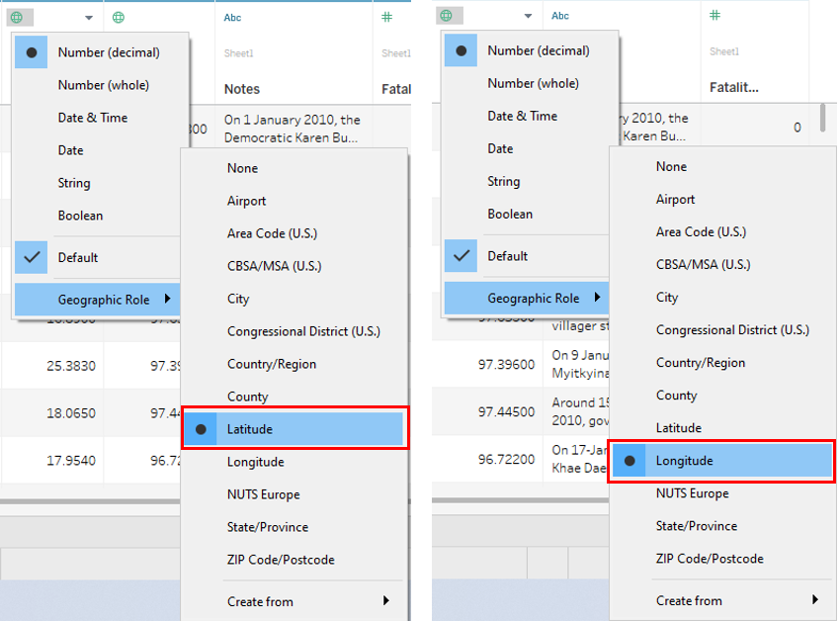The width and height of the screenshot is (840, 621).
Task: Open the column dropdown arrow in the left panel
Action: point(89,18)
